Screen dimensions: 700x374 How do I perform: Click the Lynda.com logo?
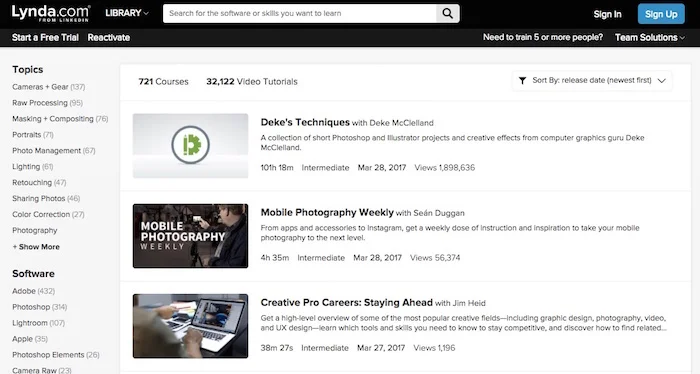pos(50,13)
